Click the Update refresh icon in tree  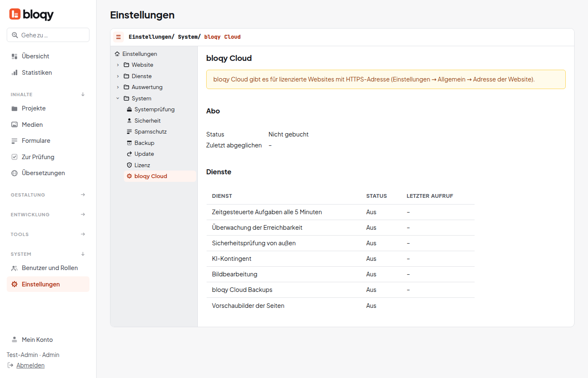(129, 154)
